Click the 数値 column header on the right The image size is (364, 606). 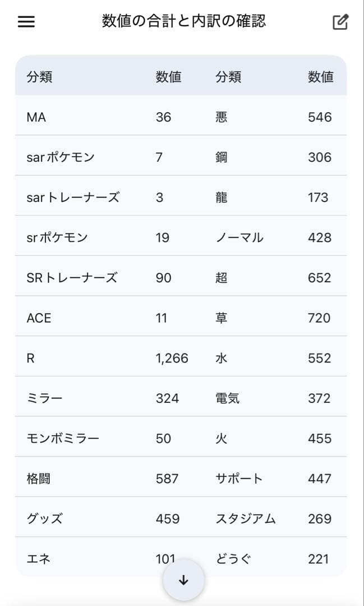(x=320, y=77)
